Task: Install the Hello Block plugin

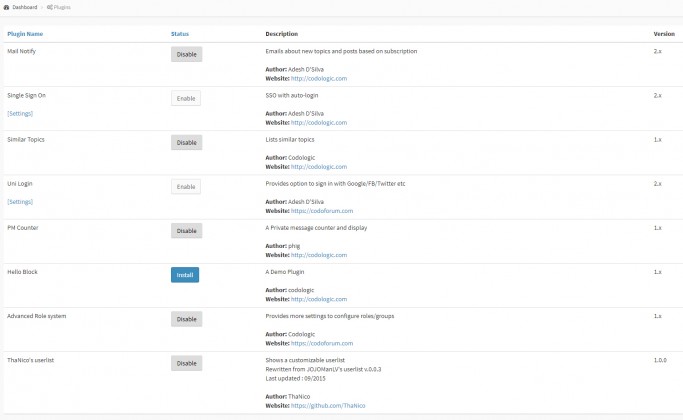Action: pos(185,275)
